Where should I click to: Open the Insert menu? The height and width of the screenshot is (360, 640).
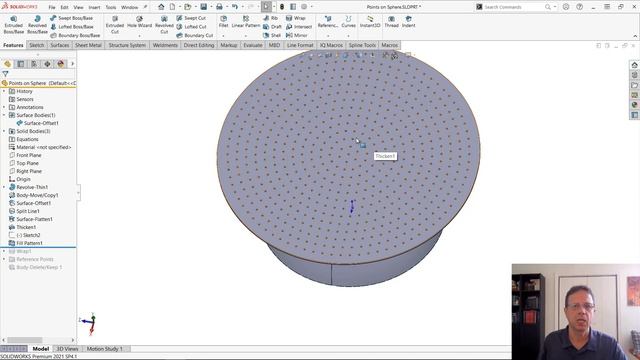pyautogui.click(x=94, y=7)
